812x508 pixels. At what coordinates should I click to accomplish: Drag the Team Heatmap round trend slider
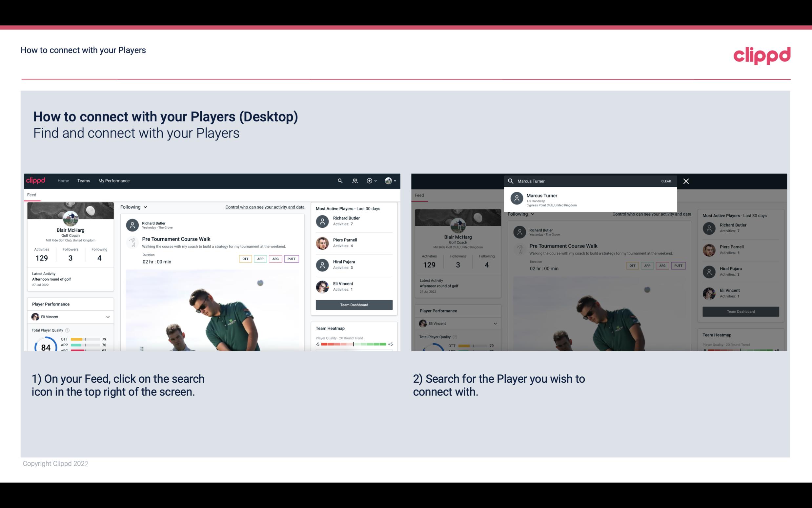click(353, 345)
